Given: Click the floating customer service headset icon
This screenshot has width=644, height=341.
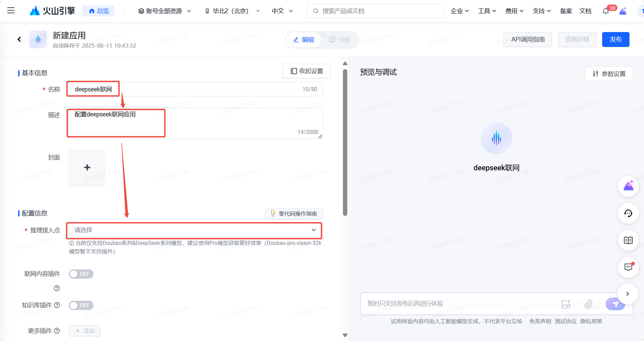Looking at the screenshot, I should [628, 213].
